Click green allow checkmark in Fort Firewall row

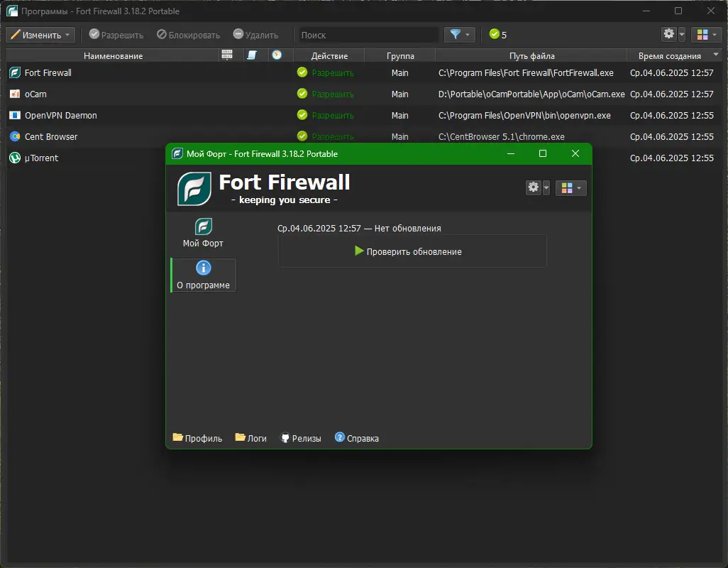coord(302,72)
